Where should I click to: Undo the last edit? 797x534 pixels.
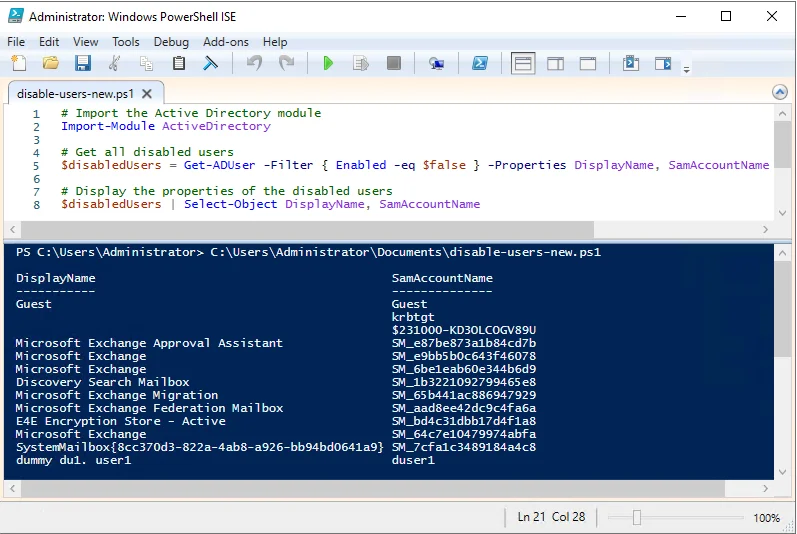coord(254,64)
